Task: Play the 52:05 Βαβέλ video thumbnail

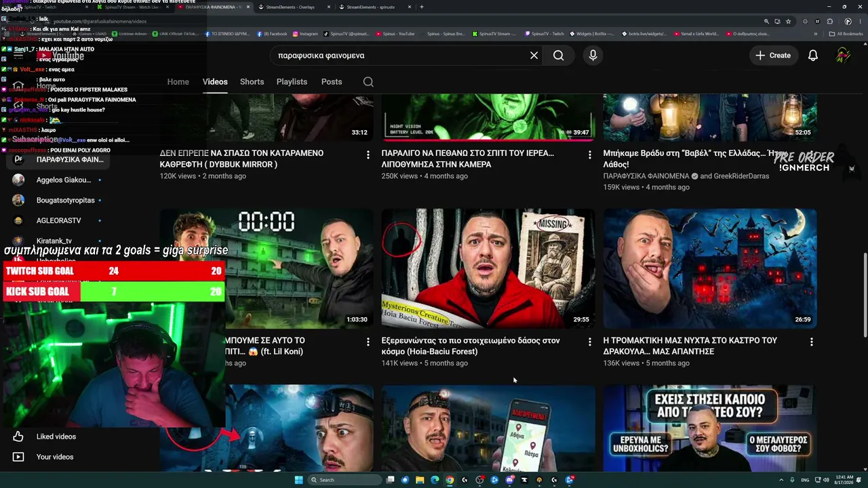Action: pos(710,119)
